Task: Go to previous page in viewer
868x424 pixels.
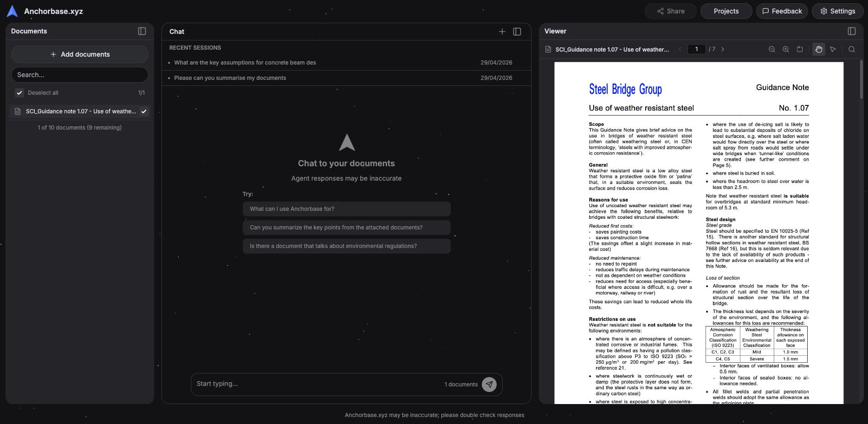Action: tap(680, 49)
